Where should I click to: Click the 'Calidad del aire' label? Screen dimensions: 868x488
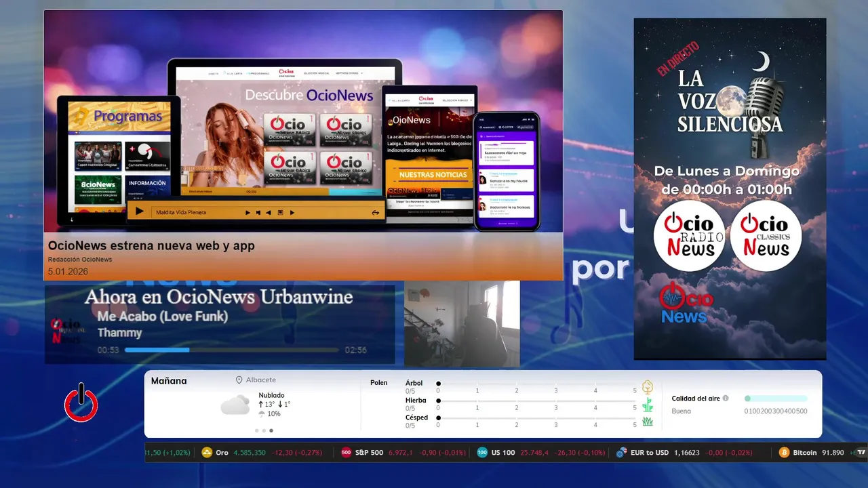[x=696, y=399]
